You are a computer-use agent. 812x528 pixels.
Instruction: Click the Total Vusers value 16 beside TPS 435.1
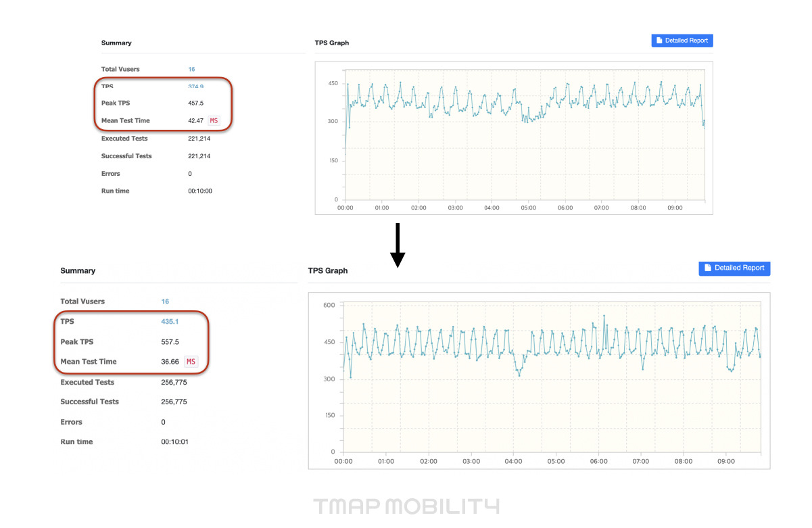[165, 302]
